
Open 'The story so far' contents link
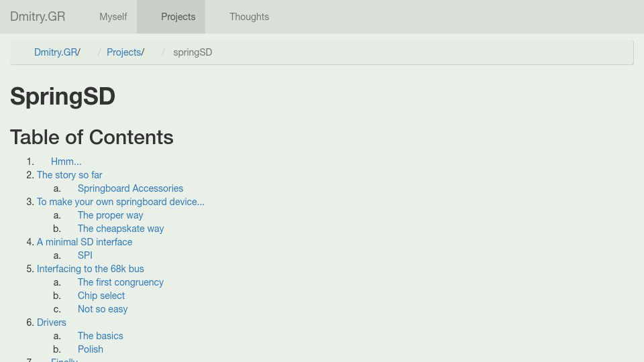(69, 175)
